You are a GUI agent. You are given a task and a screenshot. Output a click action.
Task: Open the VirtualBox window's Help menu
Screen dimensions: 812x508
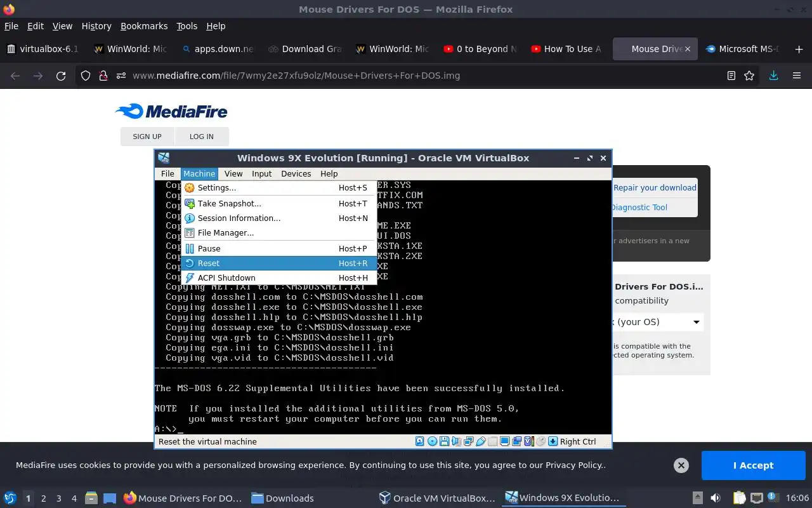[329, 173]
